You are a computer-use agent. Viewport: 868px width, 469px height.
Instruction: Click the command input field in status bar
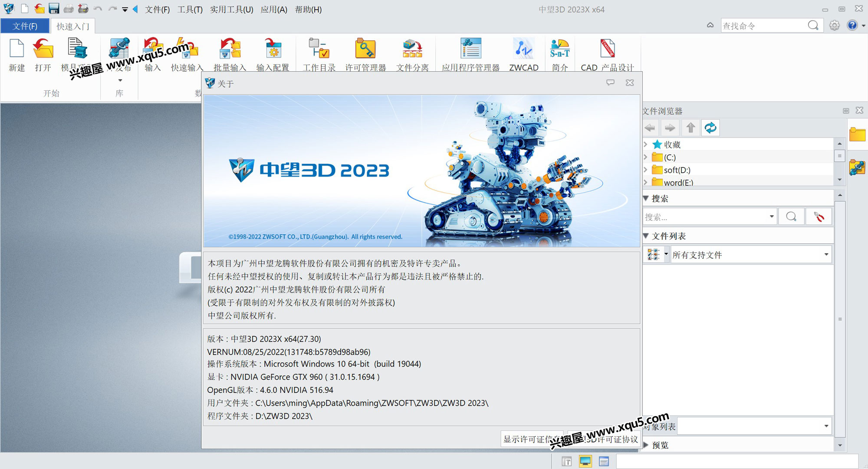point(737,461)
